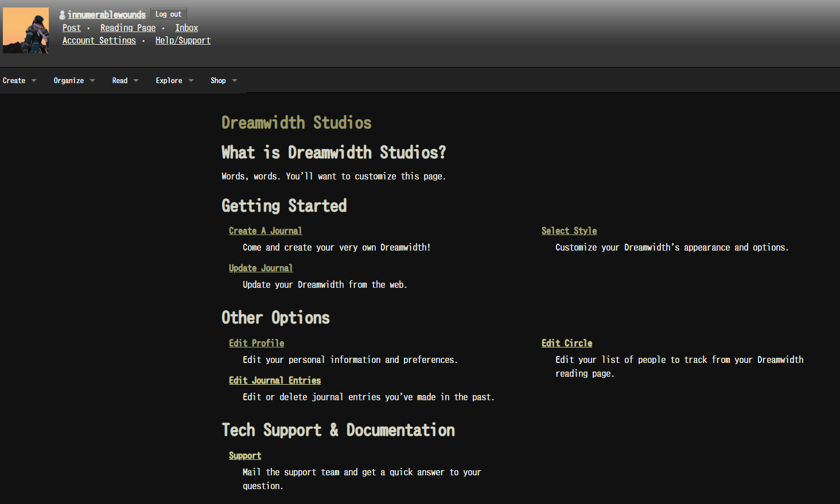Screen dimensions: 840x504
Task: Open the Explore menu
Action: tap(169, 81)
